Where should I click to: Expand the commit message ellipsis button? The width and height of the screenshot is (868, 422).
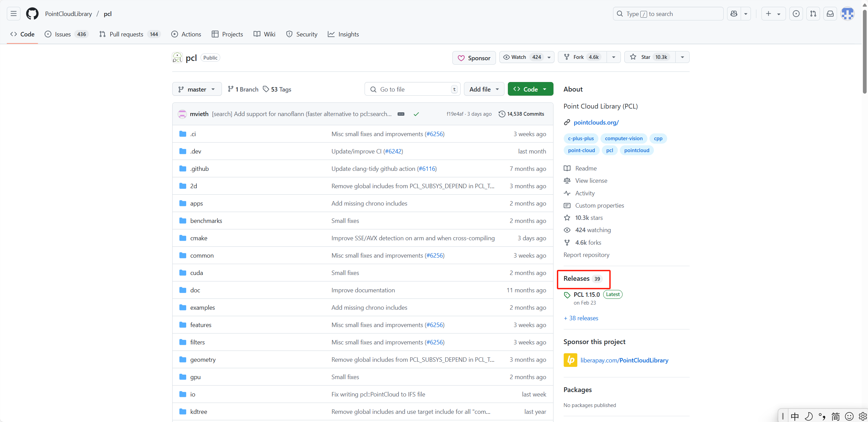(401, 114)
